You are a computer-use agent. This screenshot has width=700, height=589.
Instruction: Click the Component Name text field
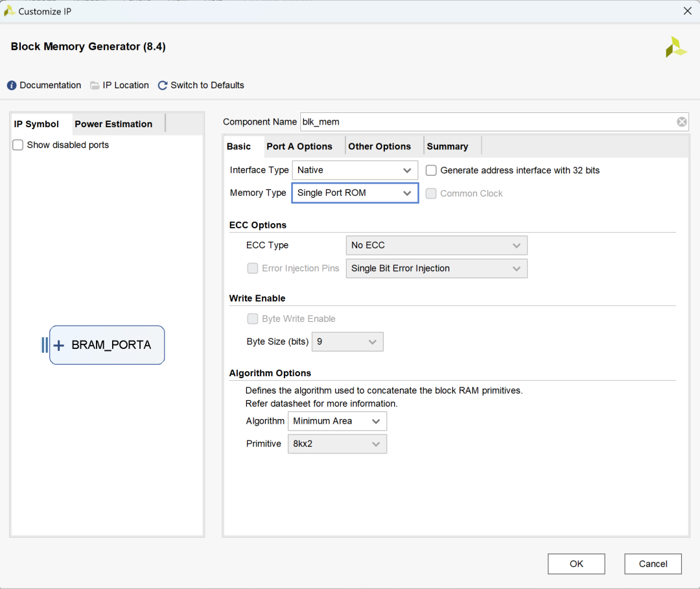[486, 122]
